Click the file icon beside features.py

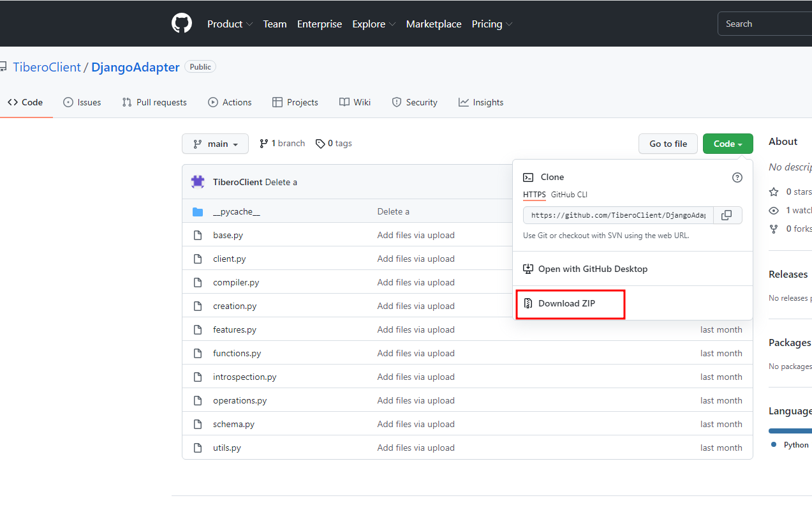[198, 330]
